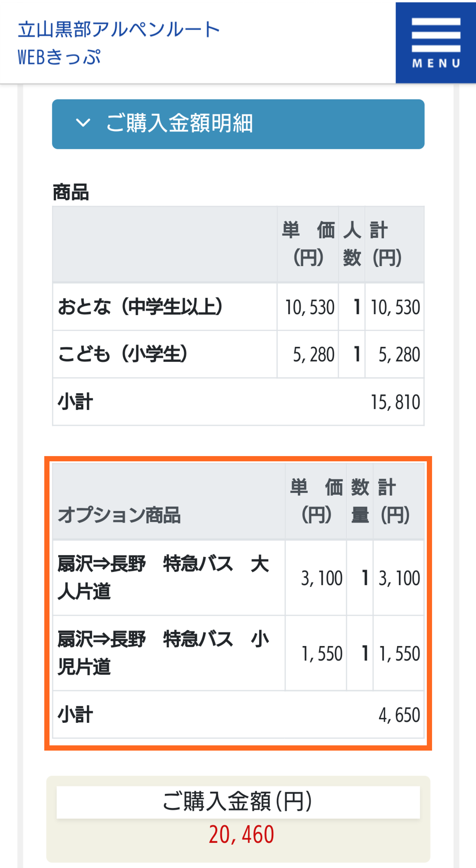Viewport: 476px width, 868px height.
Task: Tap the オプション商品 table header
Action: coord(119,515)
